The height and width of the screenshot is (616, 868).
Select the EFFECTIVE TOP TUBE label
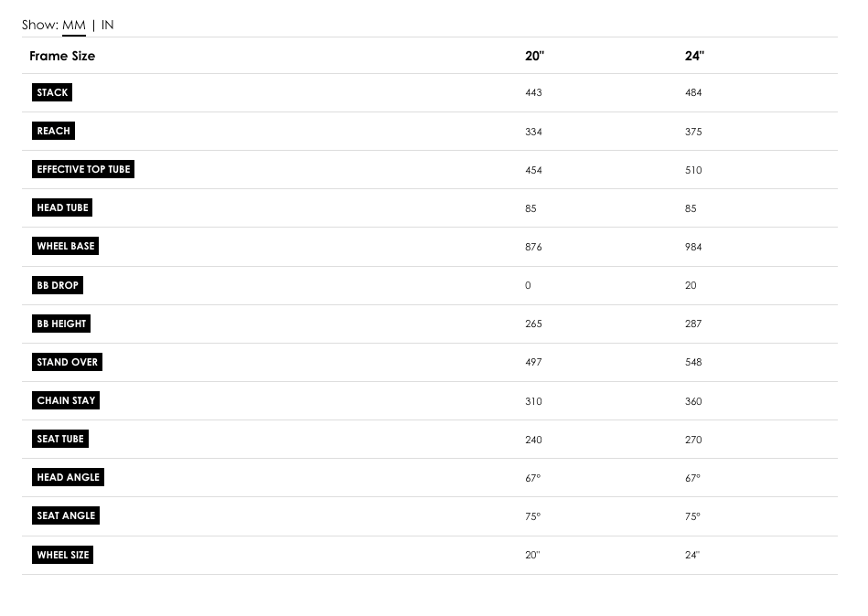pos(83,169)
